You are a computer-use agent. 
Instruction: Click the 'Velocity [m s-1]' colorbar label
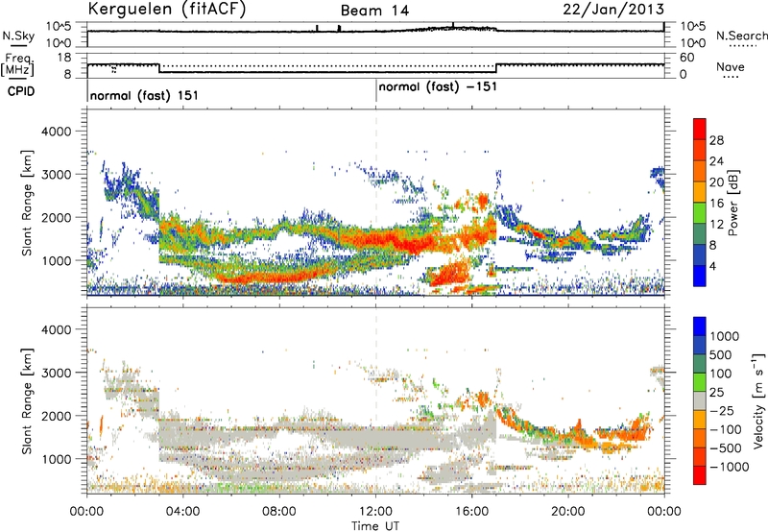coord(758,400)
